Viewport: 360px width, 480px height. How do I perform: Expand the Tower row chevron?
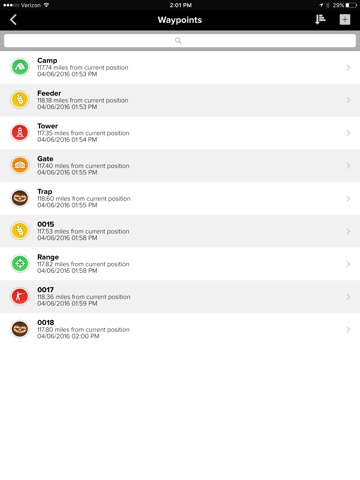pyautogui.click(x=348, y=133)
